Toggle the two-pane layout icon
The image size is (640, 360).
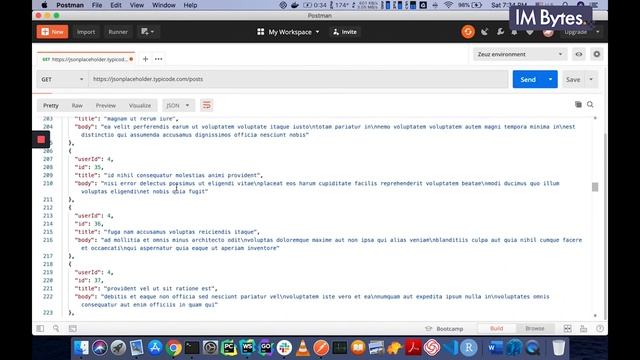tap(567, 329)
